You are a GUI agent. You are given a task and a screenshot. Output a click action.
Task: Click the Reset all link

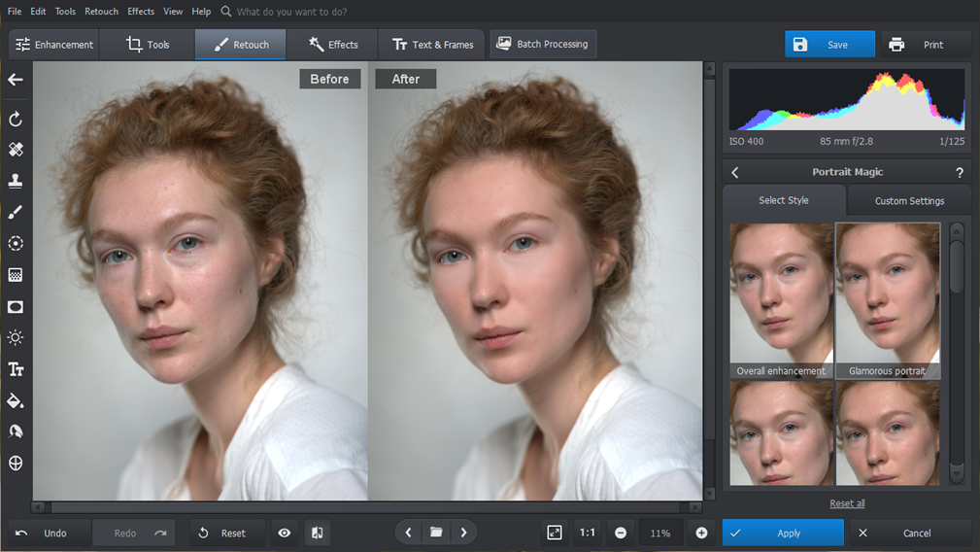847,503
